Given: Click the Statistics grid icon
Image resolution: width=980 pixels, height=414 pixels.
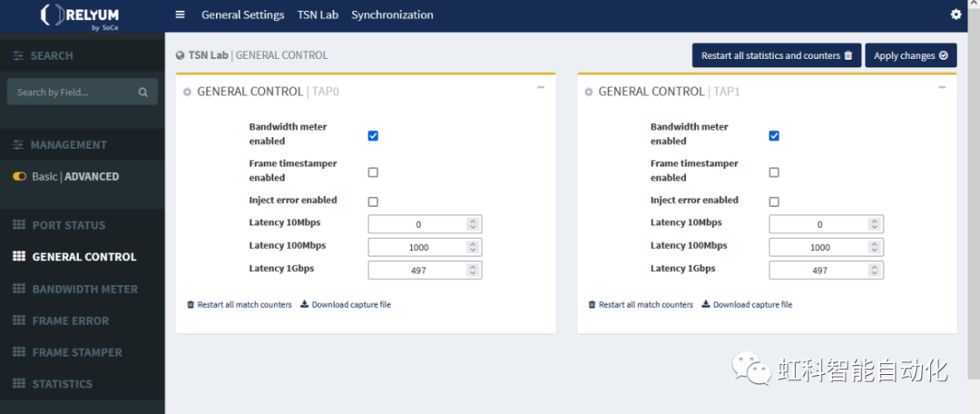Looking at the screenshot, I should pyautogui.click(x=19, y=383).
